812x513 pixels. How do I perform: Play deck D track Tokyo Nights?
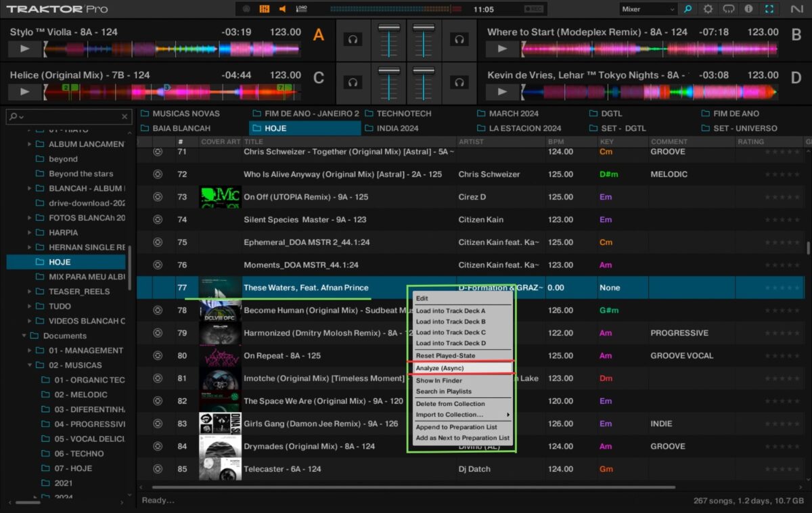pyautogui.click(x=502, y=92)
